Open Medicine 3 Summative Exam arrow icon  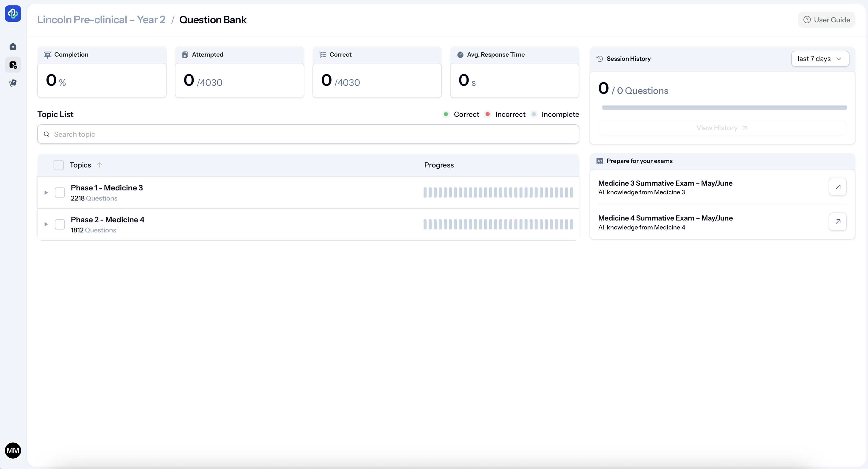[837, 187]
